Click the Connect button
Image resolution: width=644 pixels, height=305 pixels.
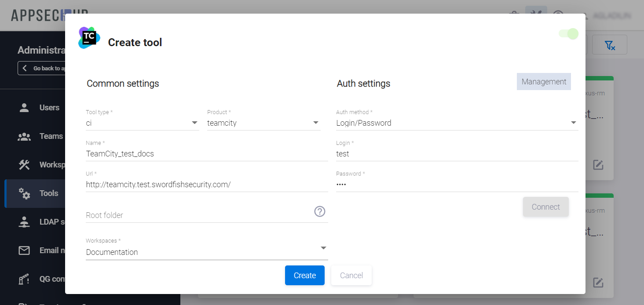[x=545, y=207]
